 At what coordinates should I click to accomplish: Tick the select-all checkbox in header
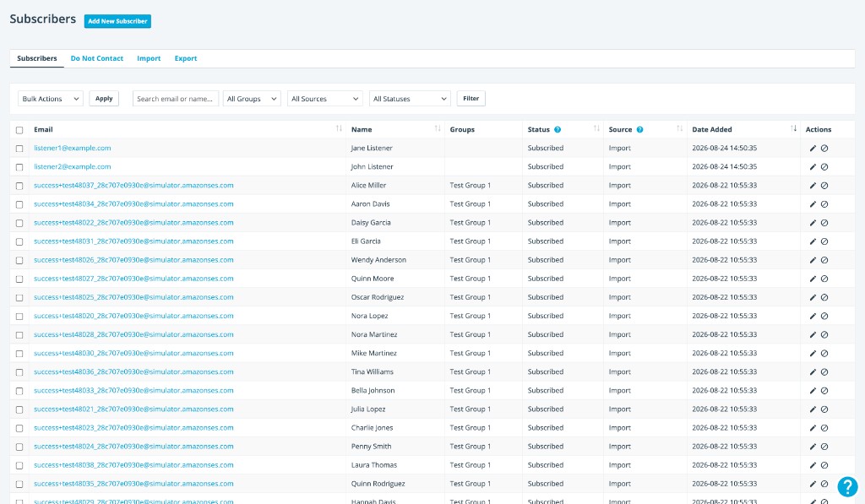pos(19,130)
